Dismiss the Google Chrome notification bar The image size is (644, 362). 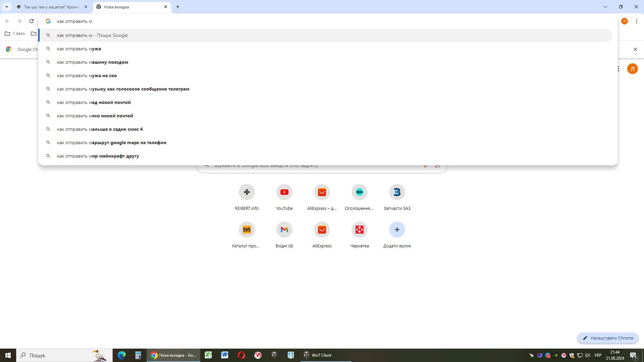(635, 49)
